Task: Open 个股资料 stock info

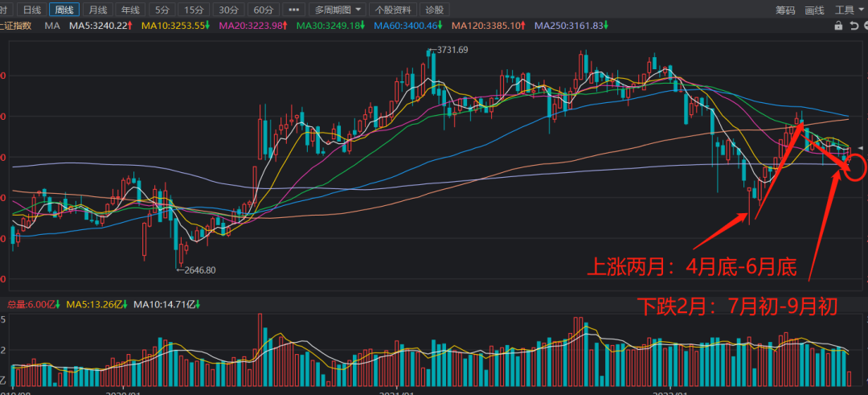Action: pos(394,10)
